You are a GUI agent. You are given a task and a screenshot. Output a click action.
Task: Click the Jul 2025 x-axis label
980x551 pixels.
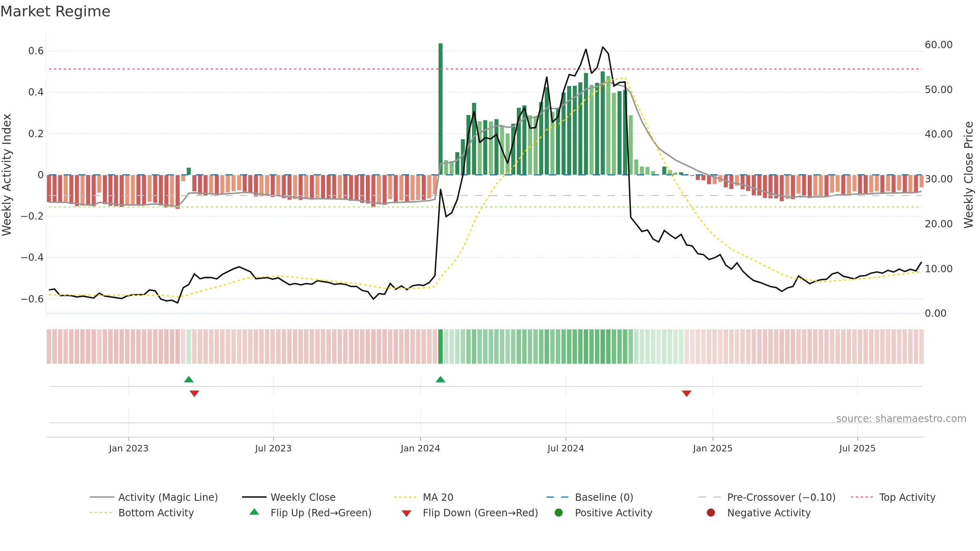(x=857, y=449)
